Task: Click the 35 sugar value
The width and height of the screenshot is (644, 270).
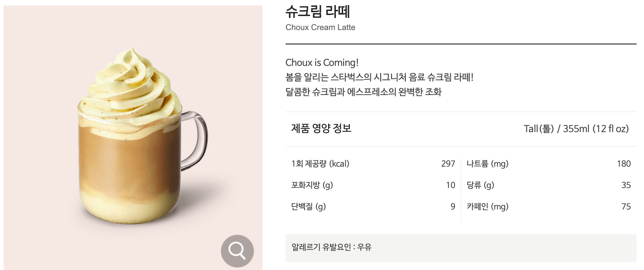Action: tap(627, 185)
